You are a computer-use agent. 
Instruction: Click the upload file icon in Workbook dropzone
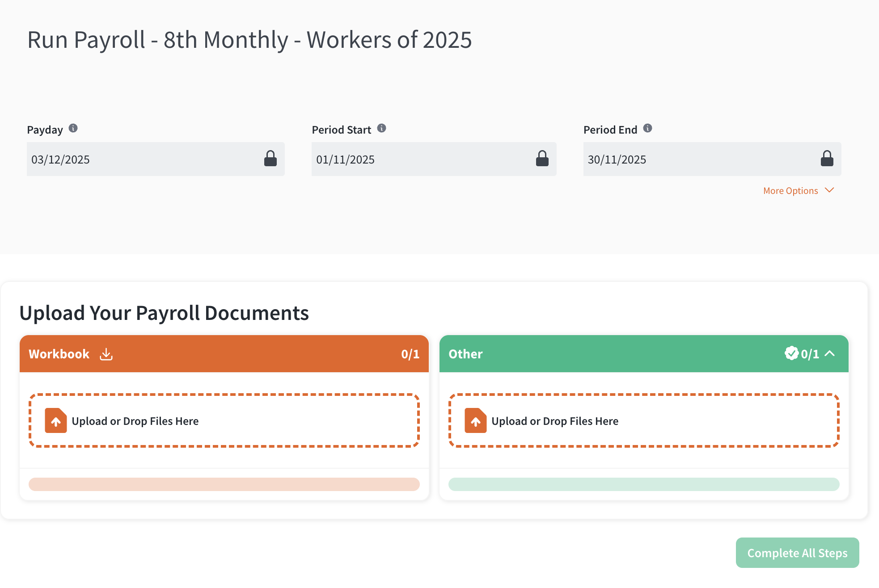[56, 420]
